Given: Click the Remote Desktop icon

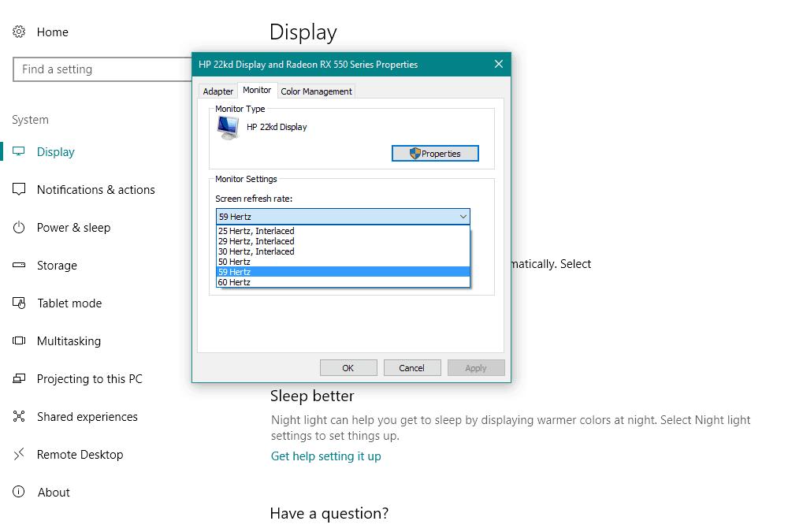Looking at the screenshot, I should click(19, 454).
